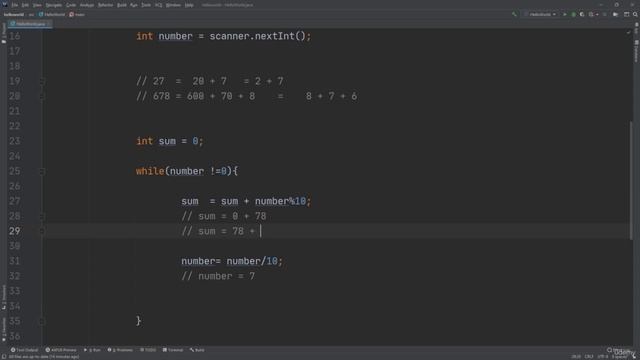The width and height of the screenshot is (640, 360).
Task: Open the Window menu
Action: pyautogui.click(x=173, y=5)
